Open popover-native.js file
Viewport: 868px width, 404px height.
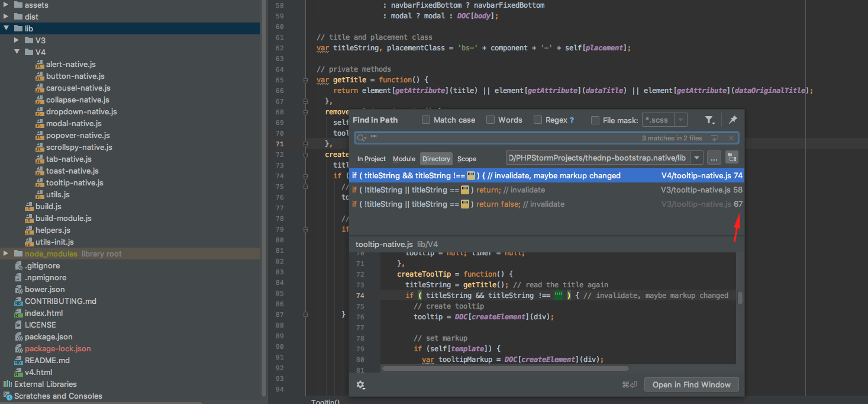tap(78, 135)
